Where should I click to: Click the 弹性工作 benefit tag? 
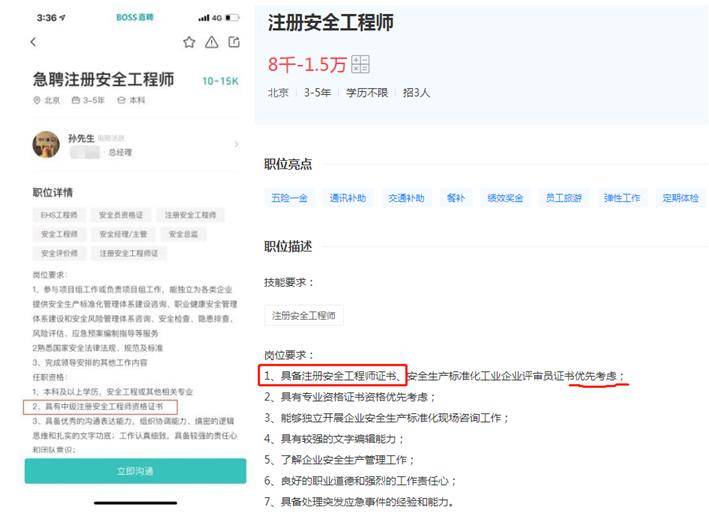[x=622, y=198]
